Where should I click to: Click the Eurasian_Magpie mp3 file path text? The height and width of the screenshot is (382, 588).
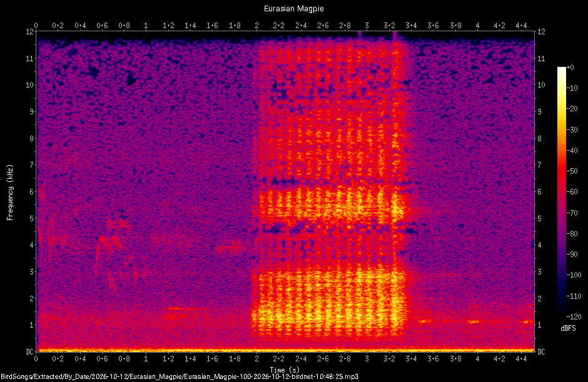coord(180,376)
